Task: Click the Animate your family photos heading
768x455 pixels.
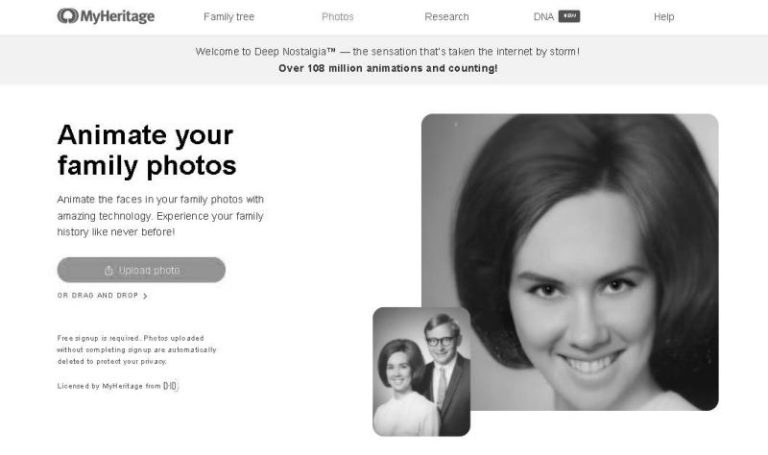Action: pyautogui.click(x=146, y=150)
